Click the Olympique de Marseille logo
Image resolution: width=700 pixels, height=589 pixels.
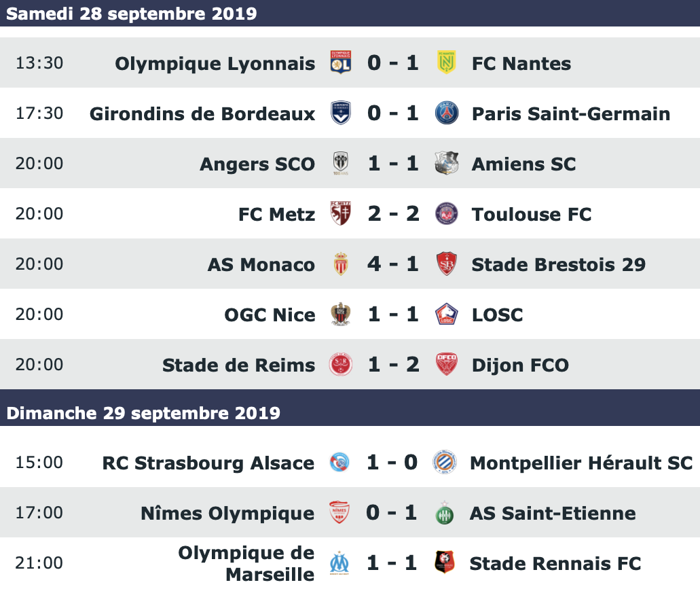click(339, 563)
